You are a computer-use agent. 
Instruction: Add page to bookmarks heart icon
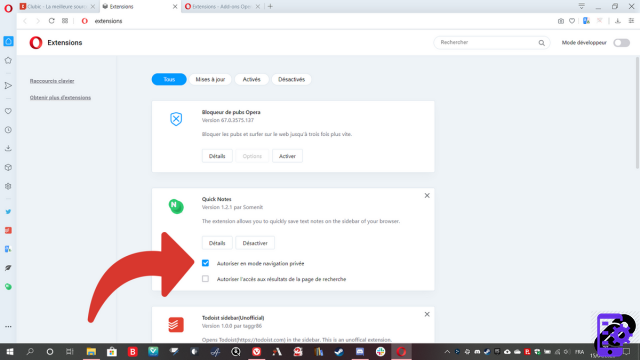[x=572, y=21]
